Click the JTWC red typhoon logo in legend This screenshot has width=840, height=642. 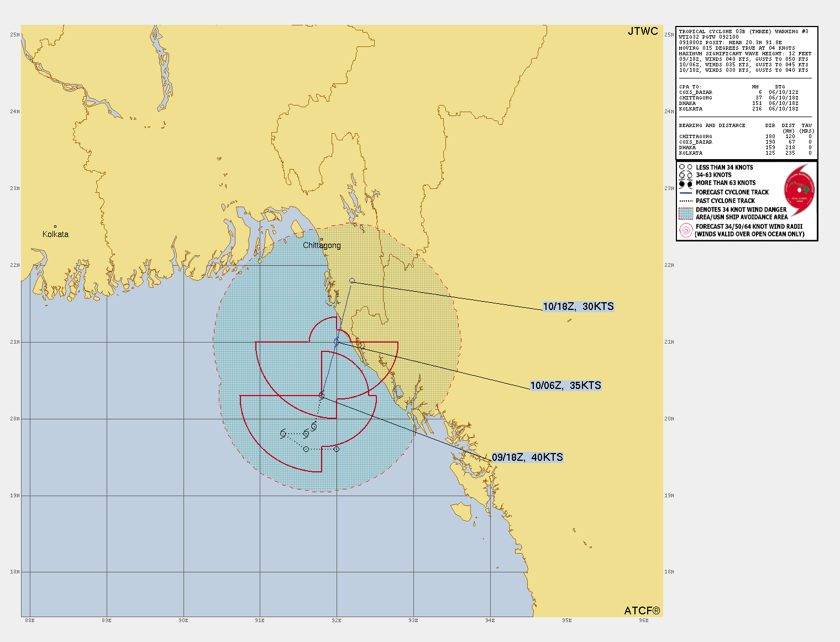point(799,190)
